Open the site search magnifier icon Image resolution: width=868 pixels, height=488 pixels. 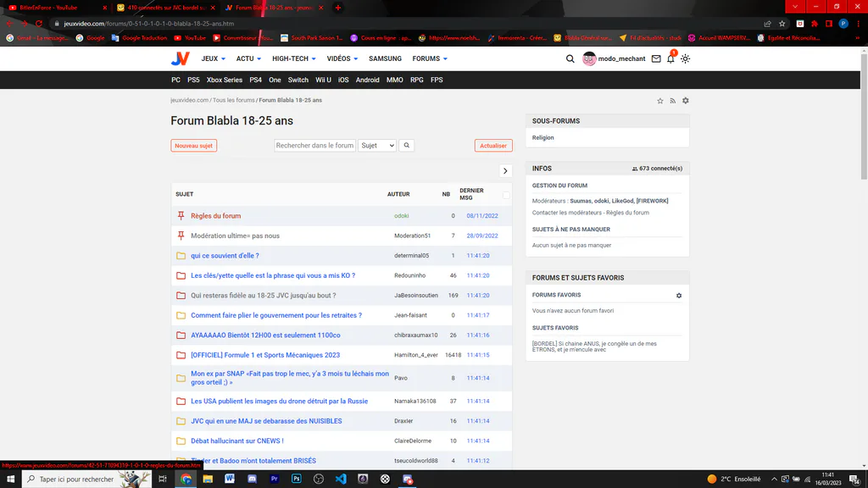570,58
